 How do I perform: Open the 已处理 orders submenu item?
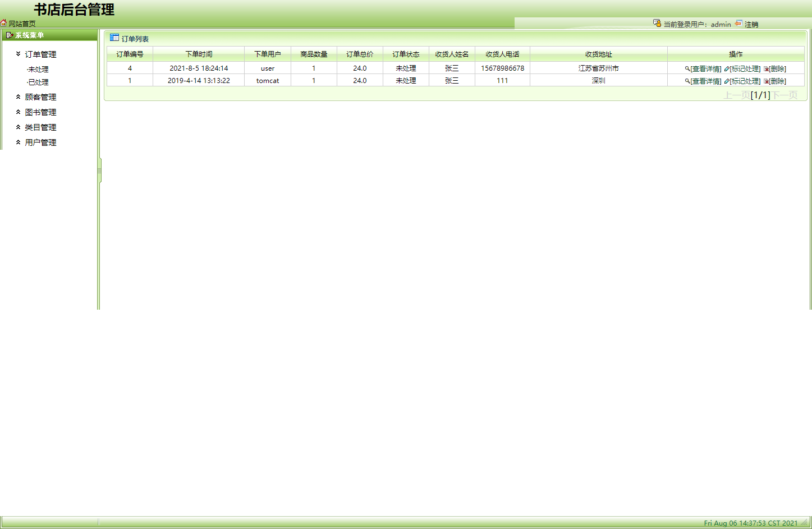(38, 82)
